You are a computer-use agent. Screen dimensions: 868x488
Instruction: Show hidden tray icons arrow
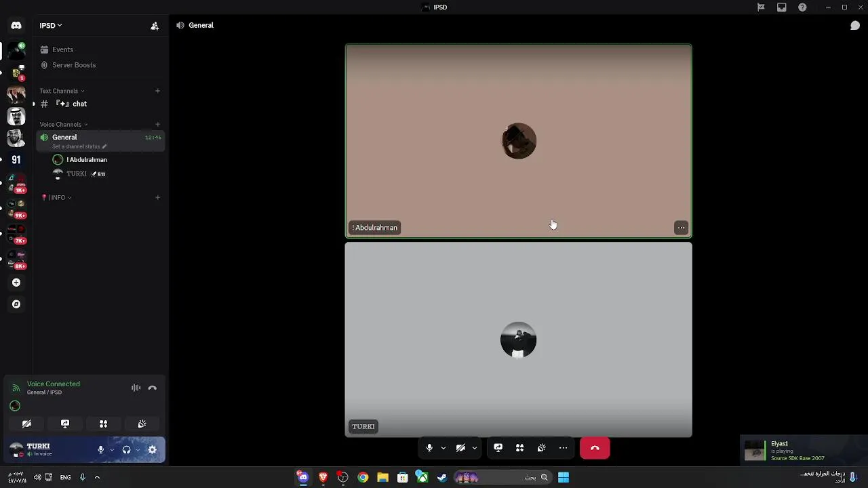point(97,477)
